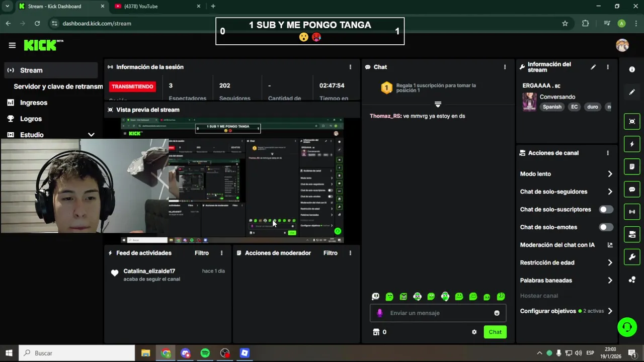Expand the Estudio sidebar section
The height and width of the screenshot is (362, 644).
(91, 135)
